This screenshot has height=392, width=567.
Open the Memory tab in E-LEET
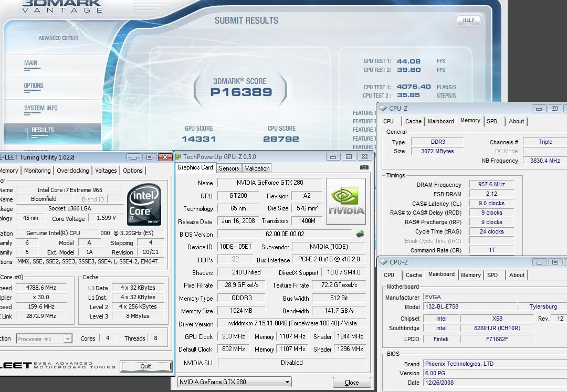9,171
